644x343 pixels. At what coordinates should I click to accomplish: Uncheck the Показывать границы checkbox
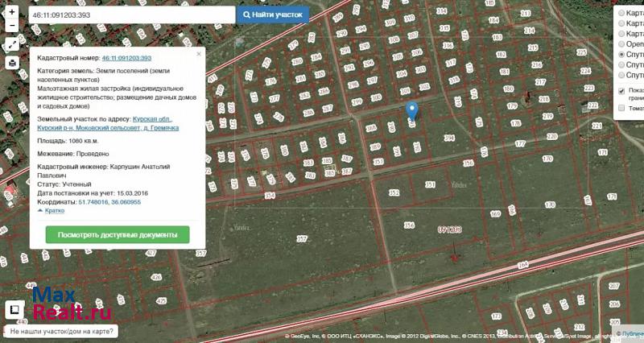click(x=621, y=90)
